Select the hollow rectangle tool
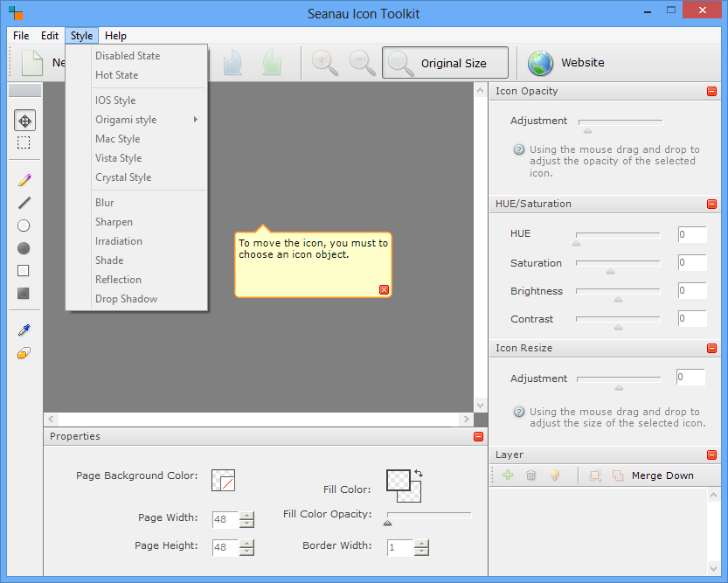This screenshot has height=583, width=728. click(24, 271)
